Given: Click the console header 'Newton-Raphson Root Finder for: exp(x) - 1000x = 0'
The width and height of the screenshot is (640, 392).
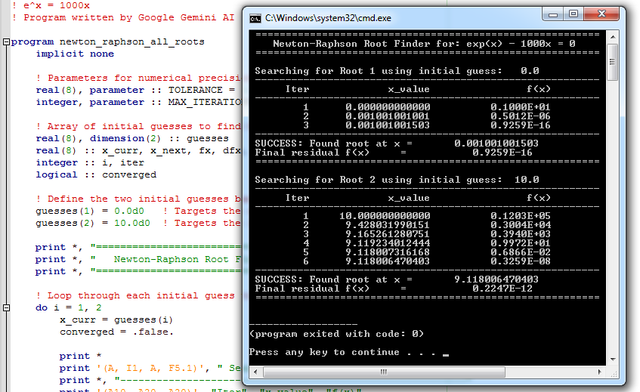Looking at the screenshot, I should coord(424,44).
